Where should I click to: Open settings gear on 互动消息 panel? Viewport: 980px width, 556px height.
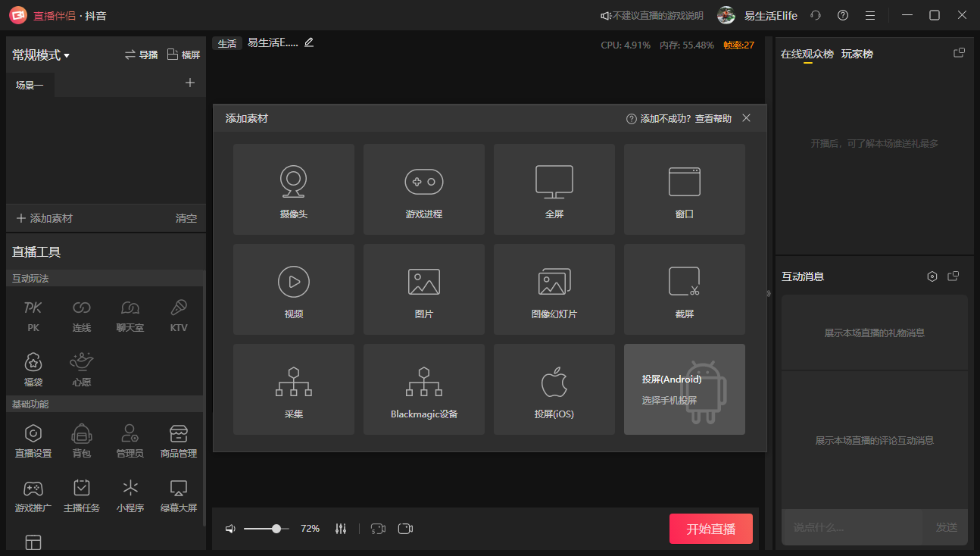point(932,276)
